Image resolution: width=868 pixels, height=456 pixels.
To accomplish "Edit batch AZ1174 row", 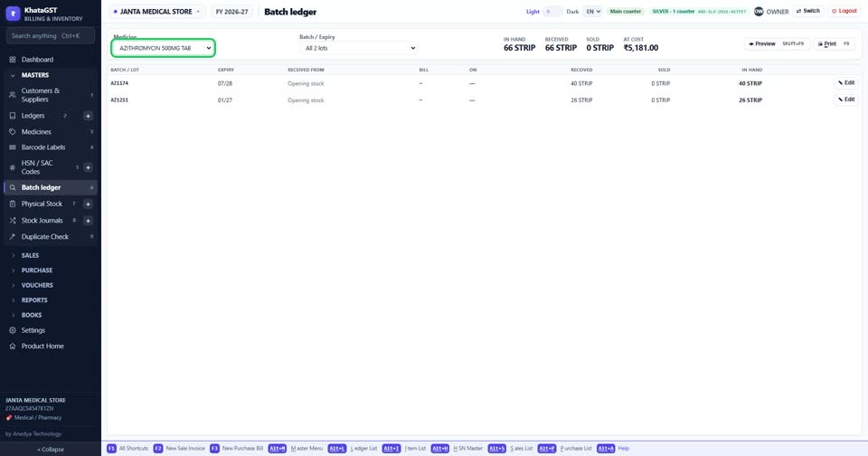I will [846, 83].
